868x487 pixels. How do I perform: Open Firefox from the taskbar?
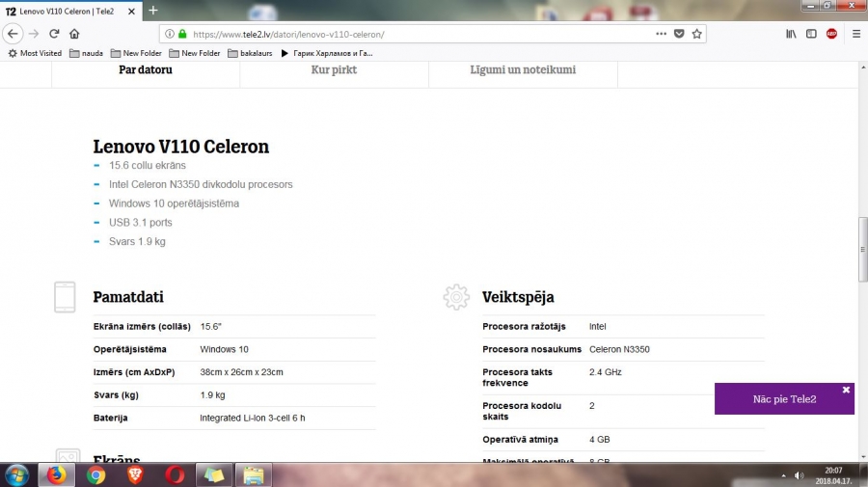click(x=56, y=474)
